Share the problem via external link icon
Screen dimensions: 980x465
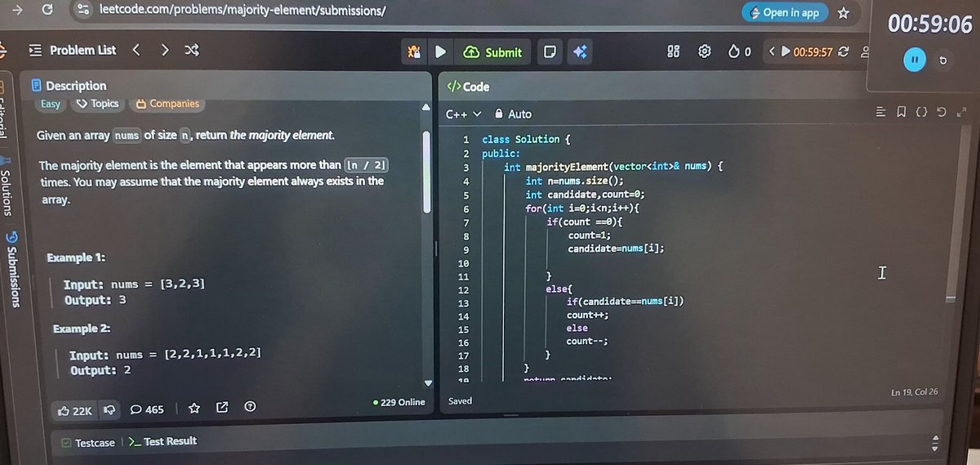click(x=222, y=408)
